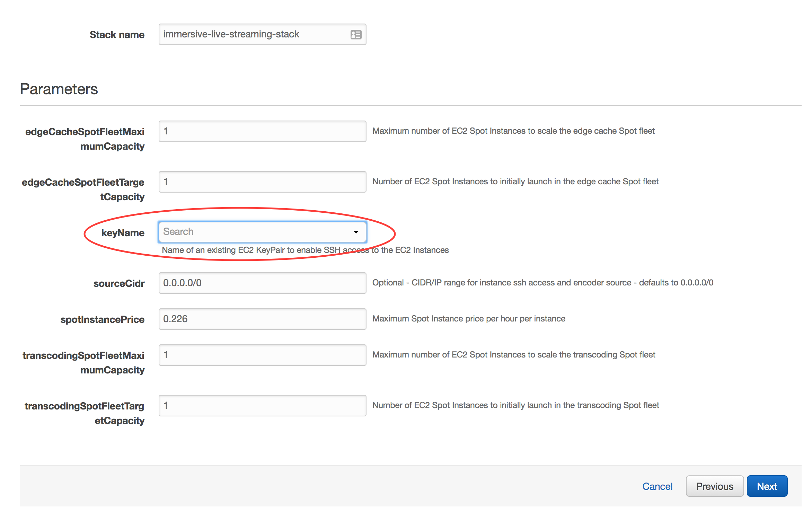Click the edgeCacheSpotFleetMaximumCapacity label
Screen dimensions: 812x512
coord(85,139)
